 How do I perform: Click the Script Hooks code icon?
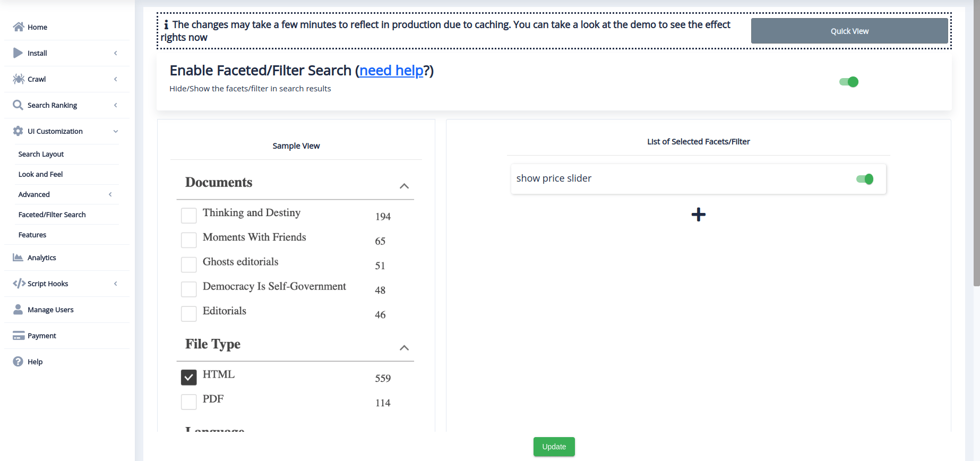point(19,284)
